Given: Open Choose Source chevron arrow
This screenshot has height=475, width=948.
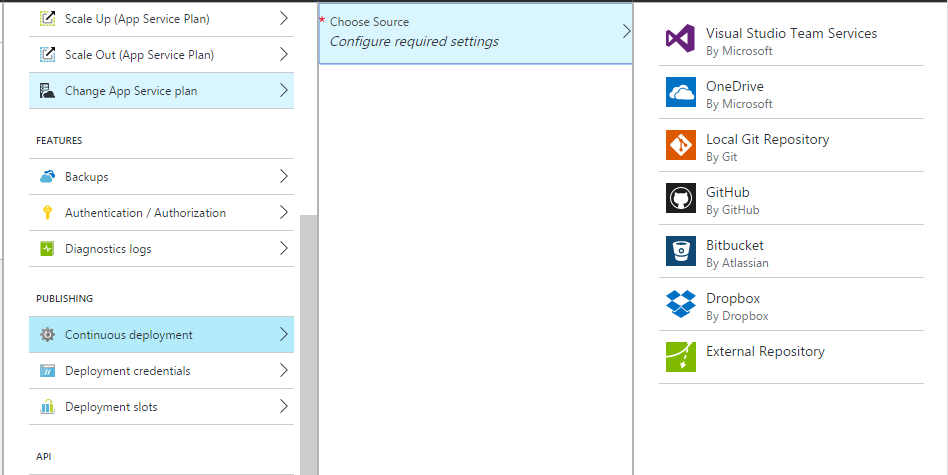Looking at the screenshot, I should 626,31.
